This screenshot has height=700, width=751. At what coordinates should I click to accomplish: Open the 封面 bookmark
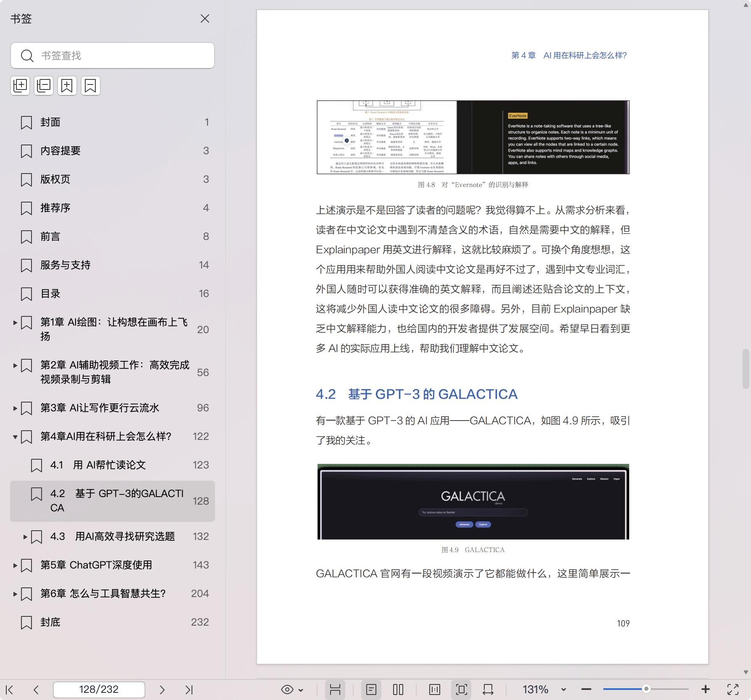pos(113,122)
